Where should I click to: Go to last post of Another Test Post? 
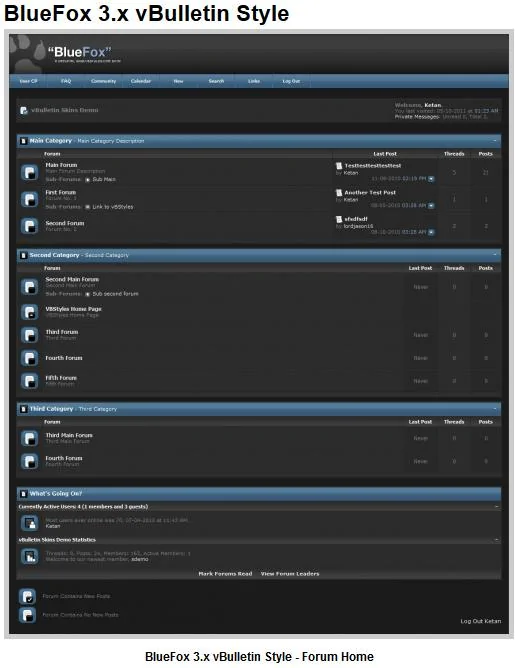(x=431, y=206)
